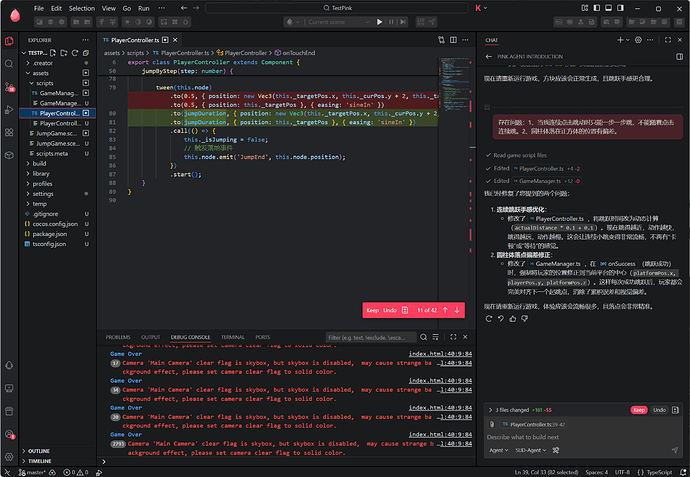Viewport: 690px width, 477px height.
Task: Click the New File icon in Explorer header
Action: click(52, 52)
